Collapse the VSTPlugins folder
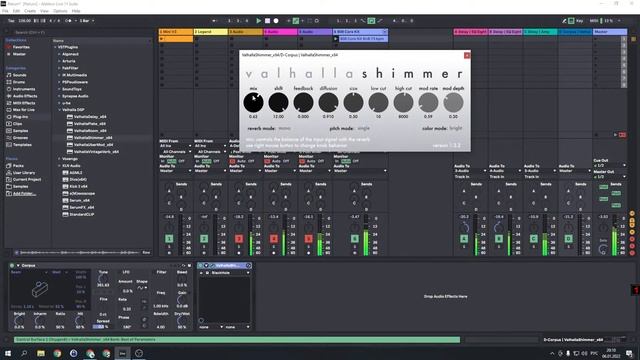Image resolution: width=640 pixels, height=360 pixels. point(55,47)
